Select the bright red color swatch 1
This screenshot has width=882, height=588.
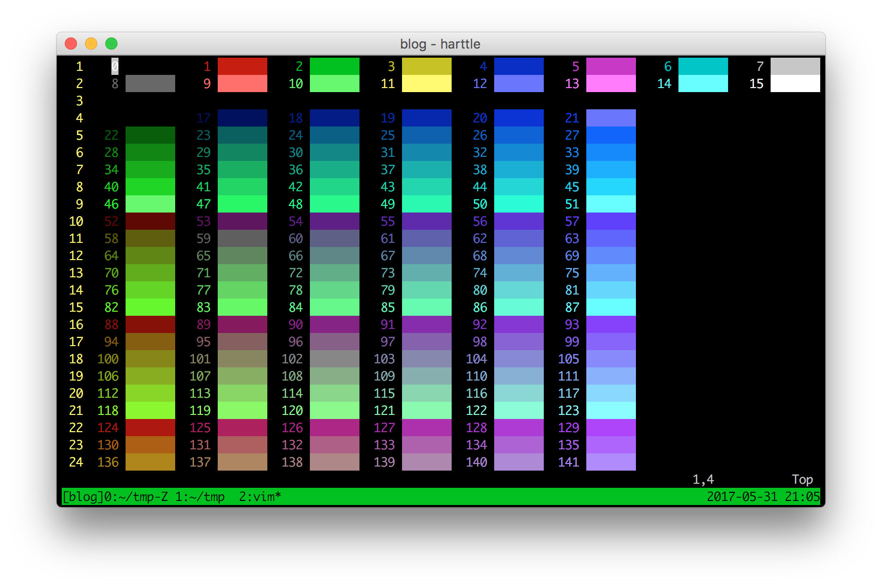pyautogui.click(x=242, y=66)
